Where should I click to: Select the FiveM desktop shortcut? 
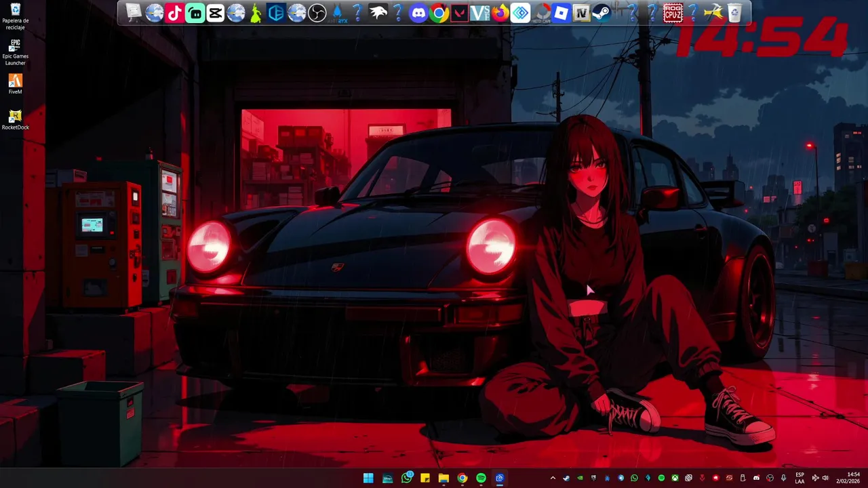[x=15, y=84]
